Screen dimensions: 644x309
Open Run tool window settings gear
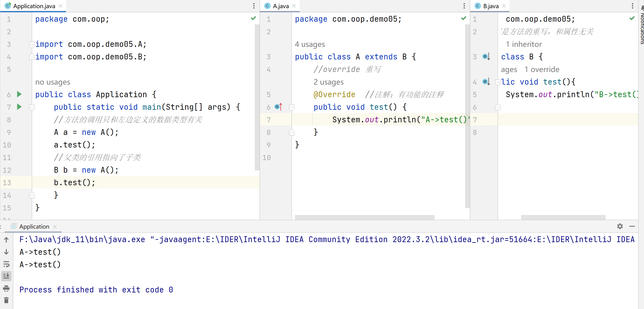(x=620, y=226)
